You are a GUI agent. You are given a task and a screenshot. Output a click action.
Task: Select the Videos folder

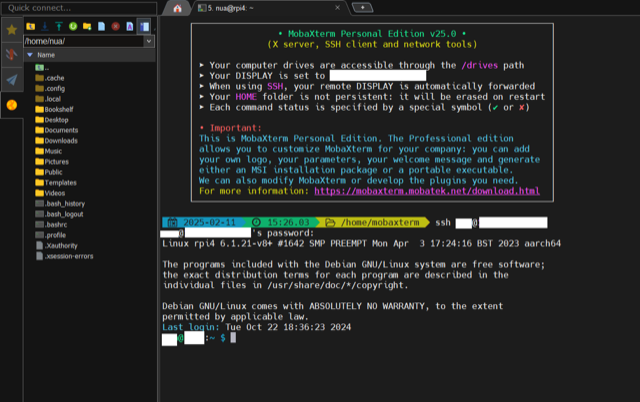click(50, 193)
